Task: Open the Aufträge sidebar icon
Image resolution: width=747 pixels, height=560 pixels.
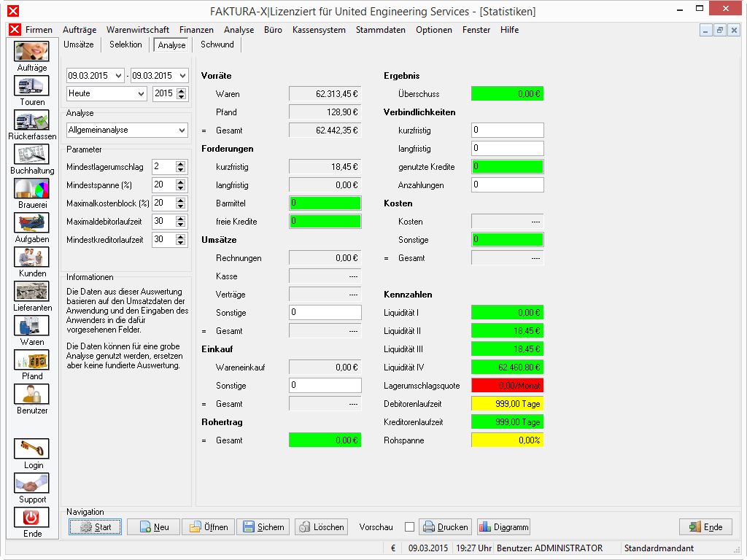Action: click(x=31, y=52)
